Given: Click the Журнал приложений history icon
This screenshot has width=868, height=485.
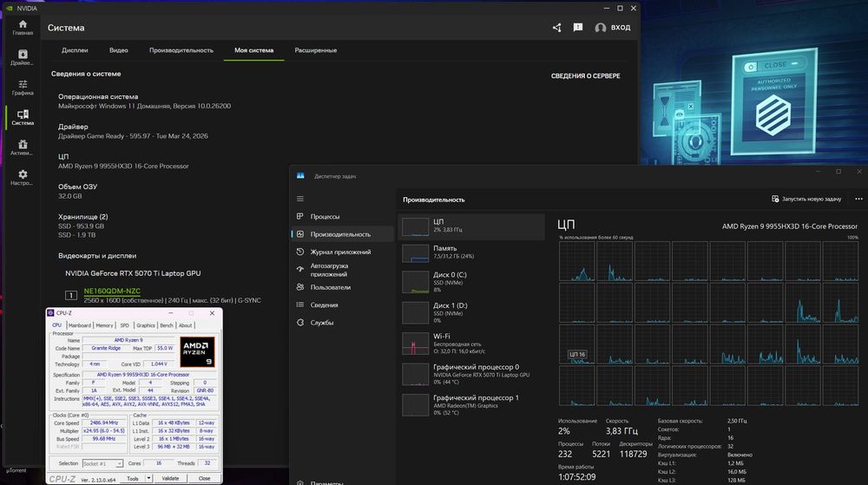Looking at the screenshot, I should point(300,252).
